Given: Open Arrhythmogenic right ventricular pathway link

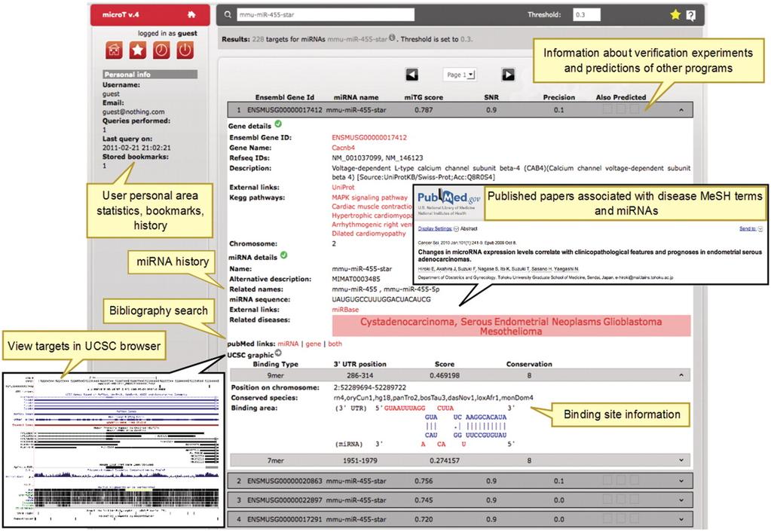Looking at the screenshot, I should pyautogui.click(x=372, y=225).
